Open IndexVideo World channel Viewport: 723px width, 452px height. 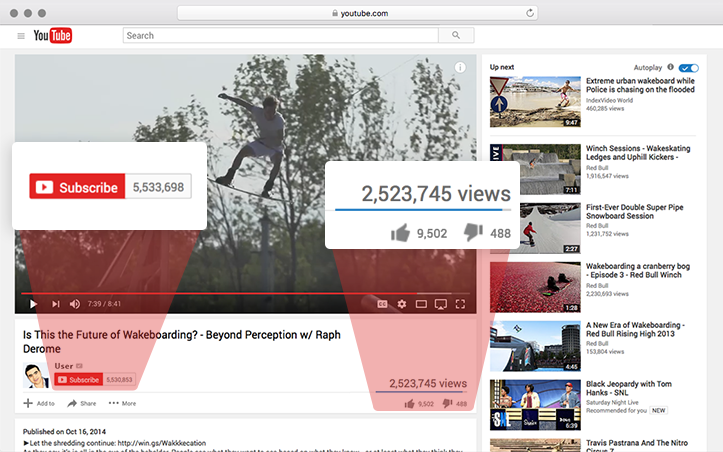pyautogui.click(x=609, y=100)
